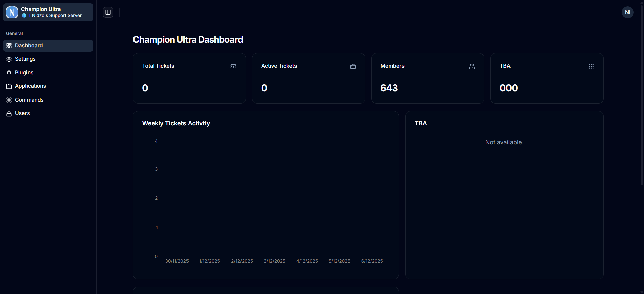Click the Commands symbol icon

point(9,100)
